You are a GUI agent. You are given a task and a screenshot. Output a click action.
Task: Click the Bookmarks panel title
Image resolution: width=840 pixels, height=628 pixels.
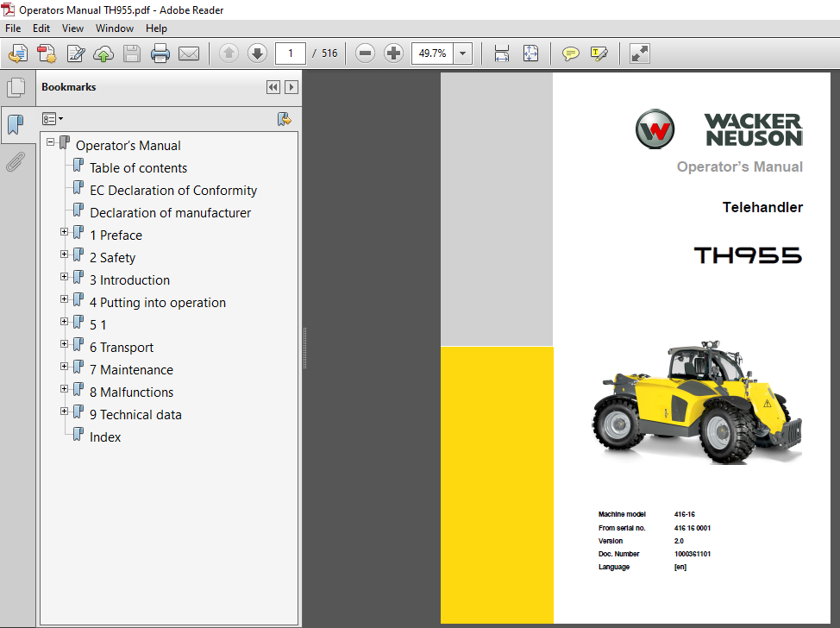(x=69, y=87)
